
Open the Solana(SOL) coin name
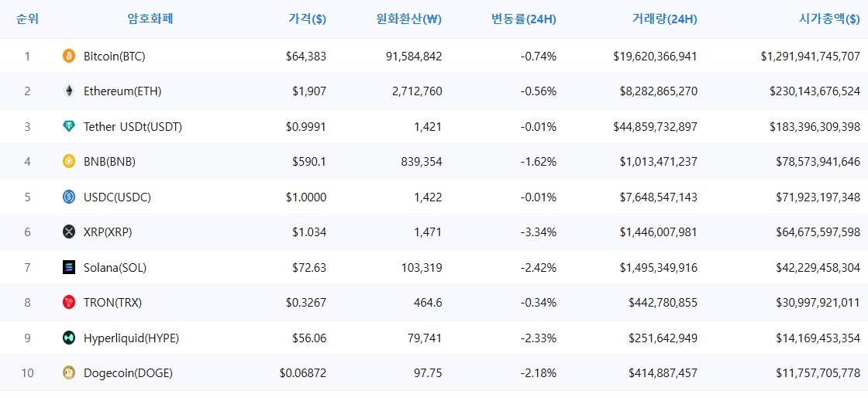(115, 268)
